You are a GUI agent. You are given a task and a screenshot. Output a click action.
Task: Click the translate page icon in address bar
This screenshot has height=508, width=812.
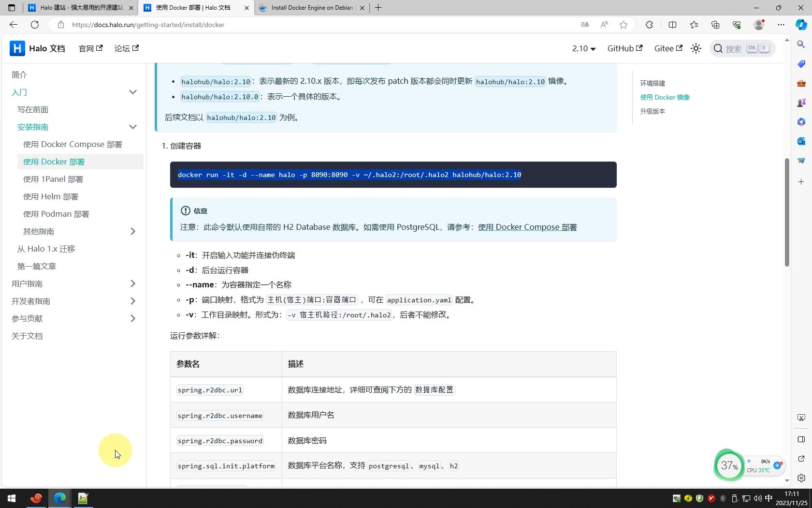pos(585,25)
